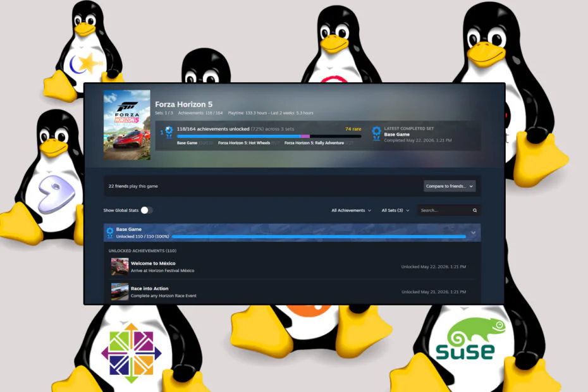The height and width of the screenshot is (392, 588).
Task: Click the 118/164 achievements unlocked text
Action: point(213,129)
